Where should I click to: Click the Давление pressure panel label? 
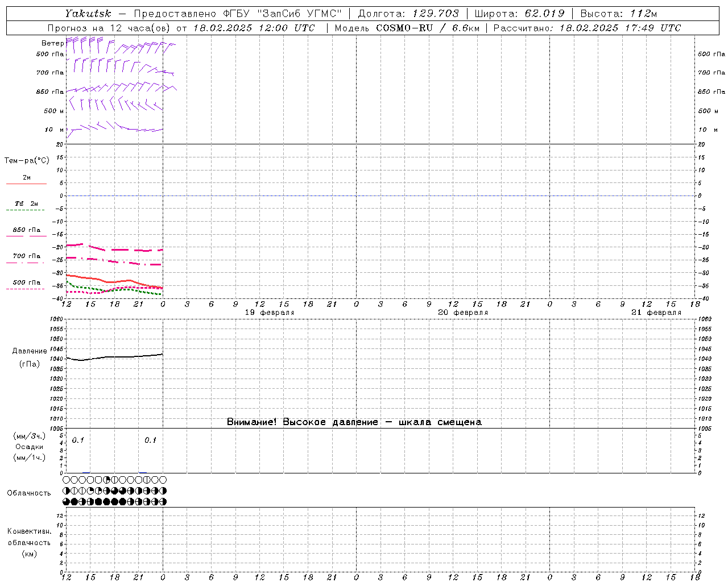(30, 351)
